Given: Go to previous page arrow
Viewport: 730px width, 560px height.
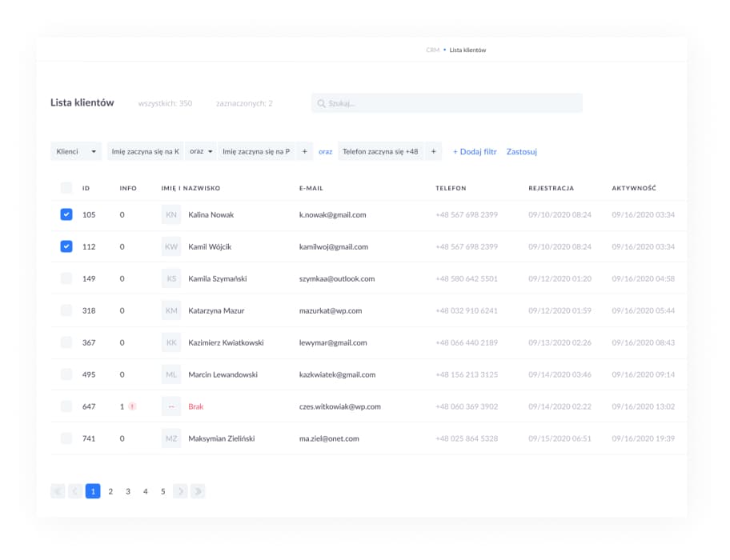Looking at the screenshot, I should point(75,491).
